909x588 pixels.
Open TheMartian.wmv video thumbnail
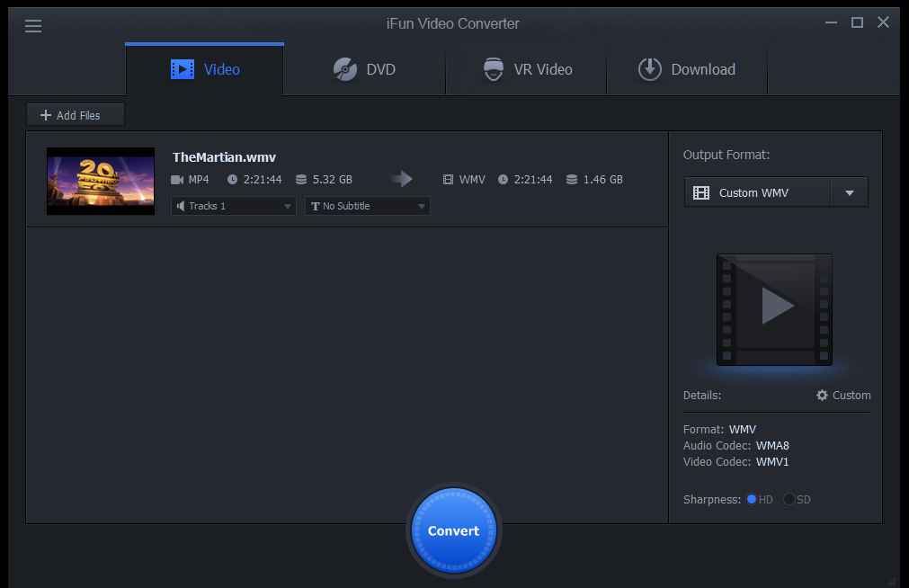(101, 181)
